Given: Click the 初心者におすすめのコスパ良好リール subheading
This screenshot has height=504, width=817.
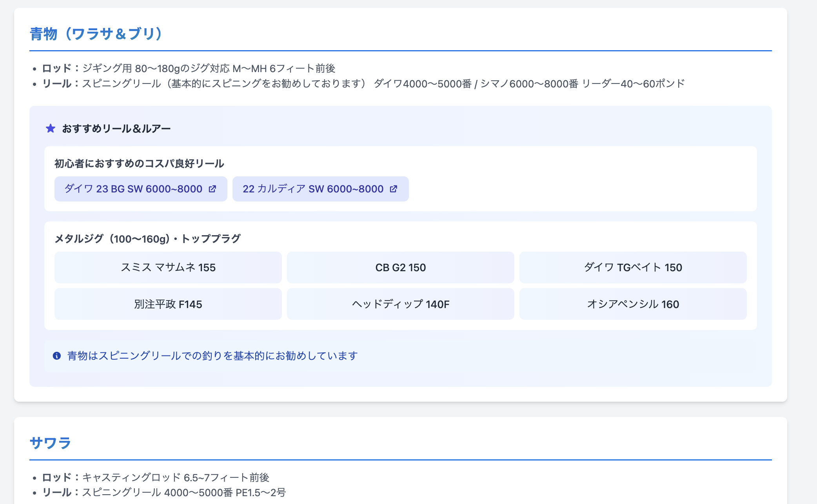Looking at the screenshot, I should click(x=139, y=164).
